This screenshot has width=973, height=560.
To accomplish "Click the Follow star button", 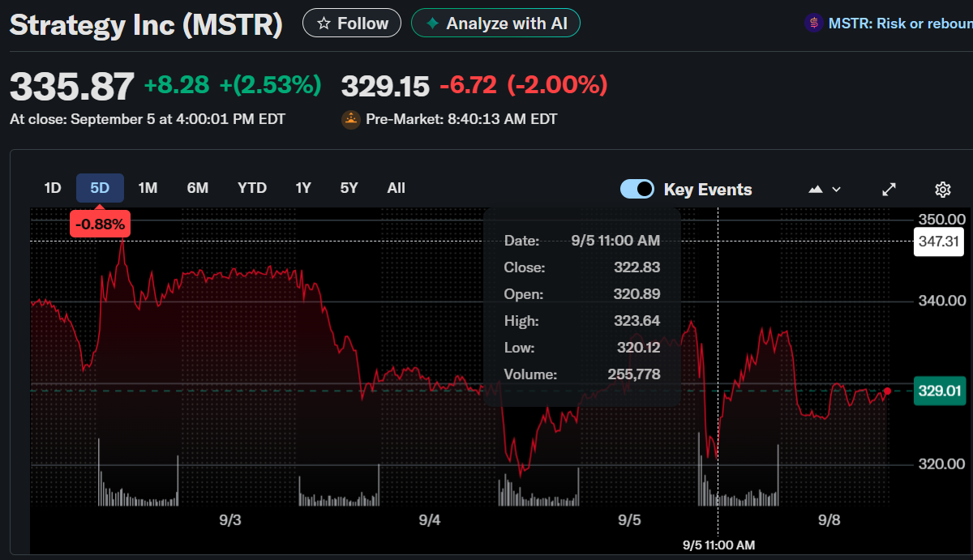I will click(352, 24).
